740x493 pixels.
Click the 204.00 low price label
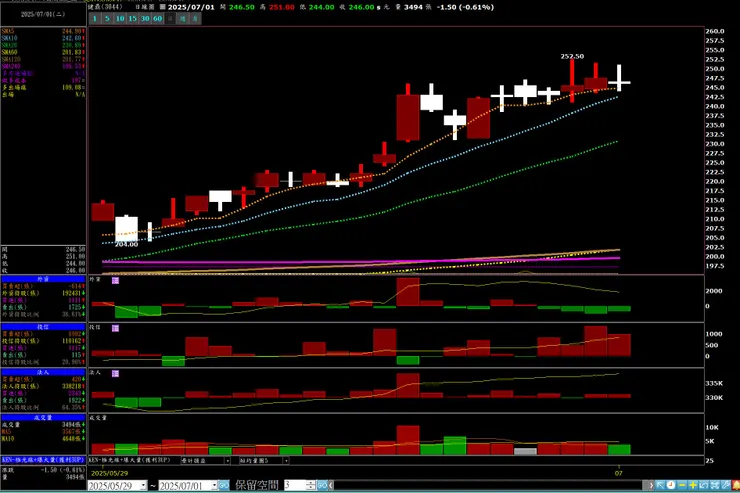[126, 244]
